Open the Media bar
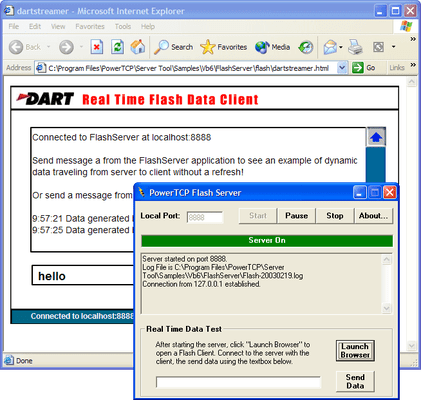421x400 pixels. pos(272,47)
